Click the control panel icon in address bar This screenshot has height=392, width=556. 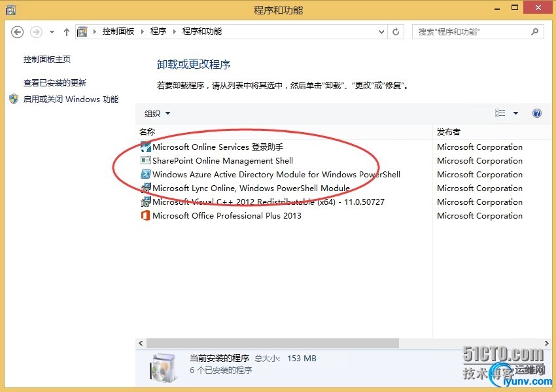82,32
